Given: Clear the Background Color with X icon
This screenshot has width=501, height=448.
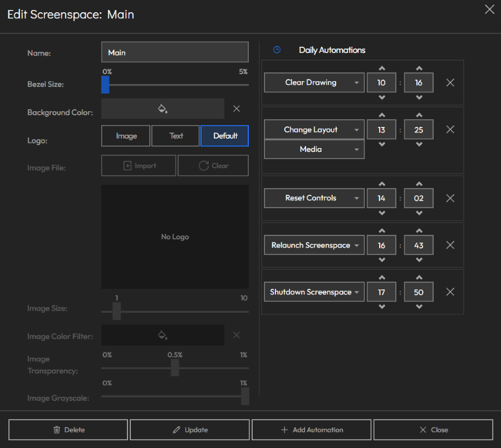Looking at the screenshot, I should coord(237,109).
